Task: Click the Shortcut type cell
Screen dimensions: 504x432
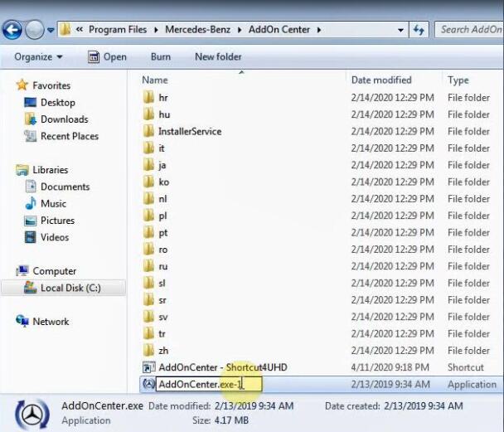Action: (465, 367)
